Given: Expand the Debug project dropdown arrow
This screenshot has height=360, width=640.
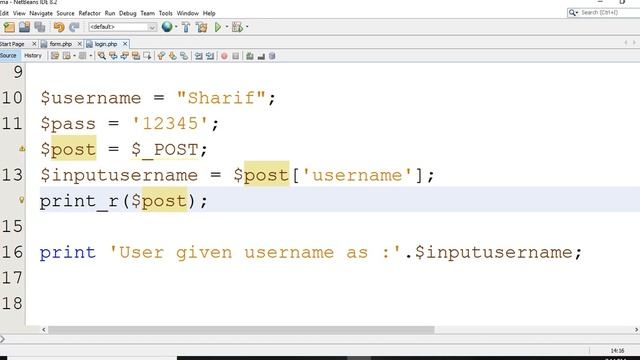Looking at the screenshot, I should pyautogui.click(x=247, y=27).
